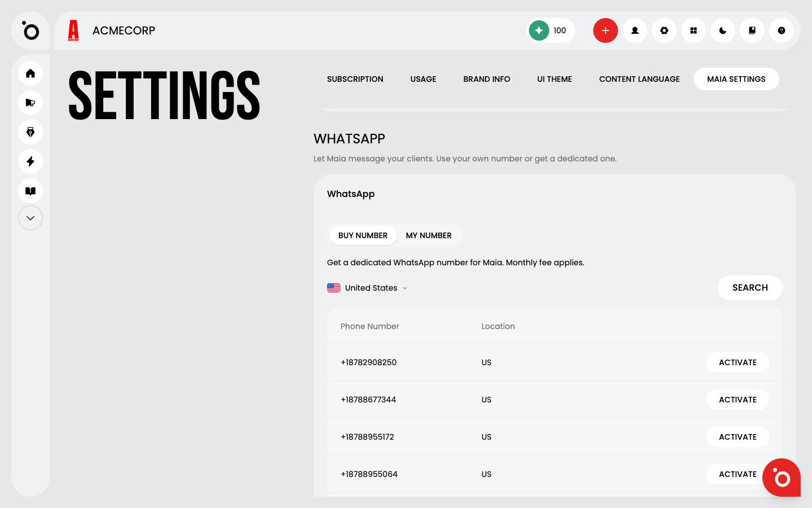The height and width of the screenshot is (508, 812).
Task: Open the red Maia chat bubble
Action: pos(782,478)
